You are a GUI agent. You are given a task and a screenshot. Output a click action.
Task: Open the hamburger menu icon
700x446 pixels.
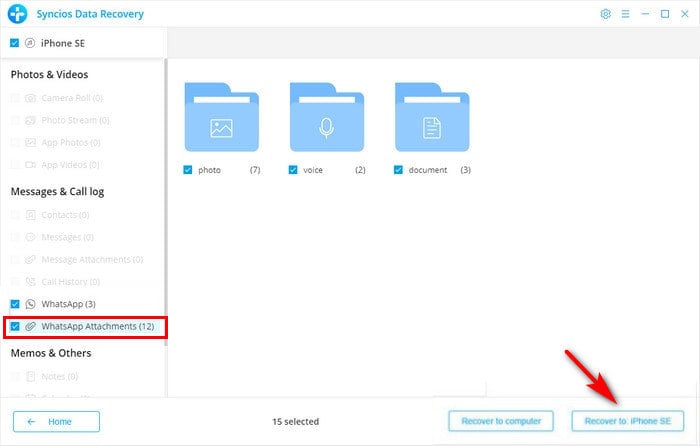pos(625,14)
